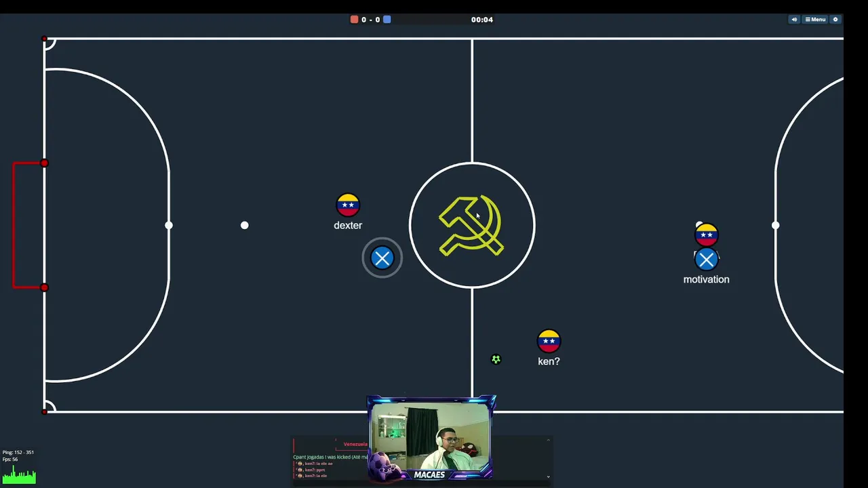Click the top red goalpost on left goal
The height and width of the screenshot is (488, 868).
click(x=44, y=163)
